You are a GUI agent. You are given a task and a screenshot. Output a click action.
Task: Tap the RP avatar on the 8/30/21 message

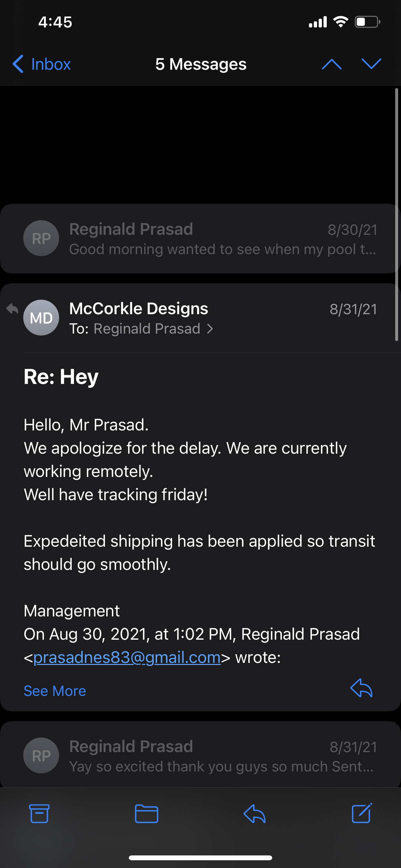(41, 238)
